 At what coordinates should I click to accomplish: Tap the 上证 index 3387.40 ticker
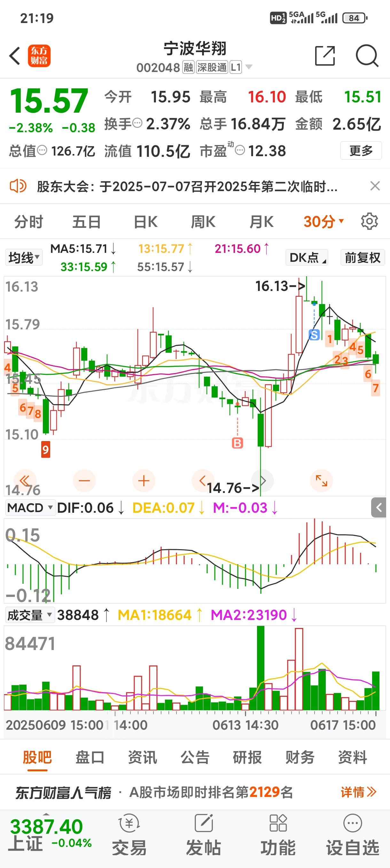[x=51, y=835]
